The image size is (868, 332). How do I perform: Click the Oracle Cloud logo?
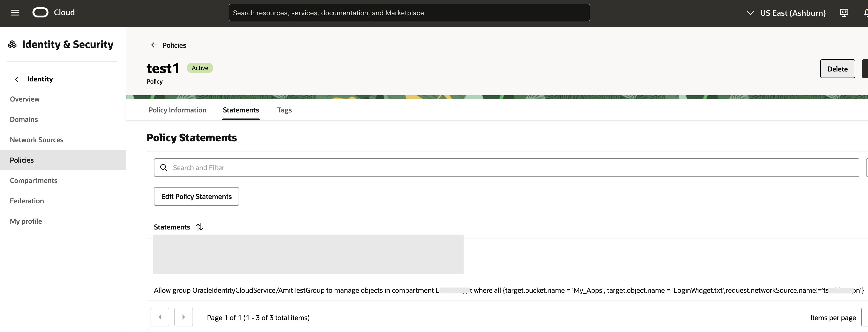40,12
